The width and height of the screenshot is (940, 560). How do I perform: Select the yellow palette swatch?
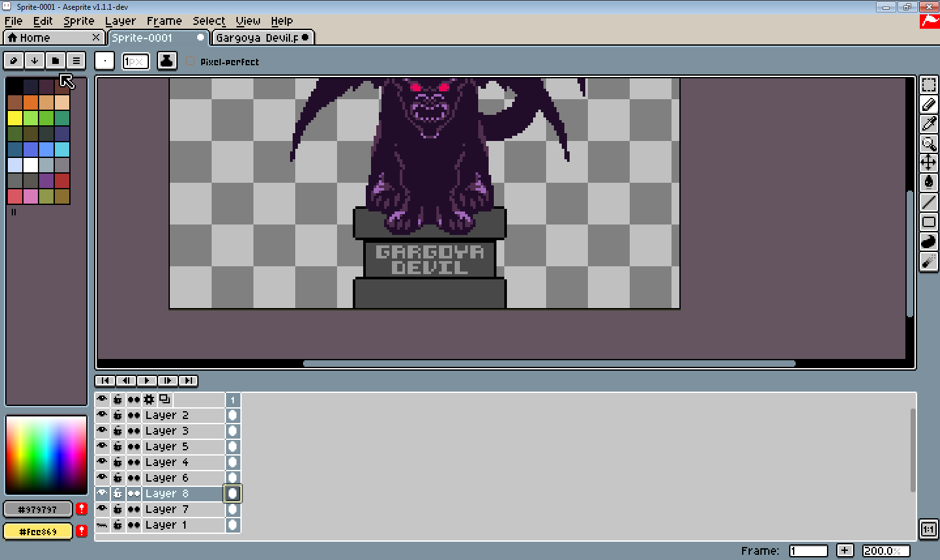(14, 118)
